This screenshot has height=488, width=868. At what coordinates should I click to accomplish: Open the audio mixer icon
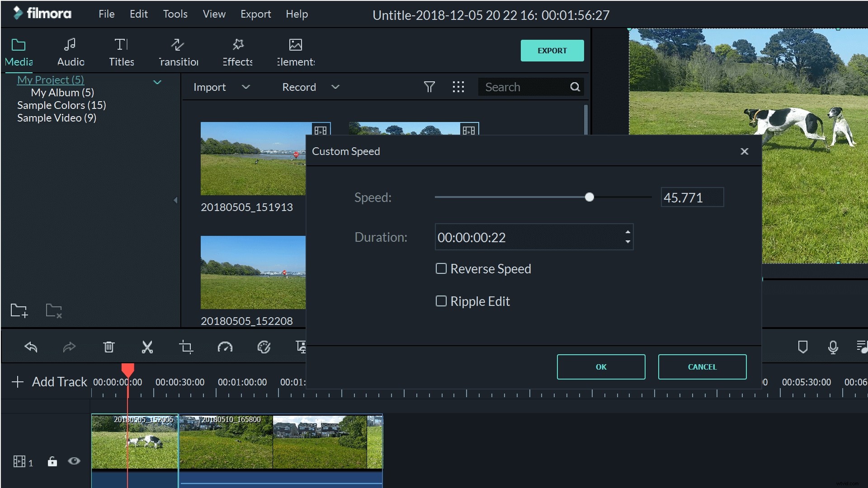pos(862,347)
